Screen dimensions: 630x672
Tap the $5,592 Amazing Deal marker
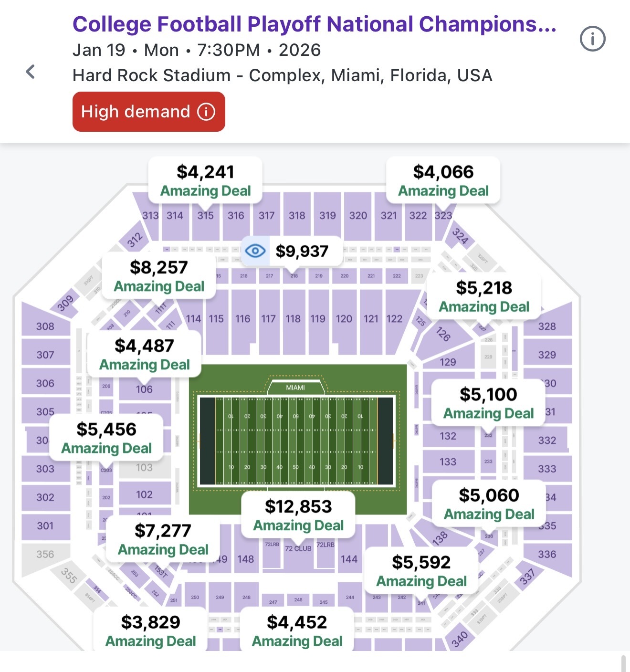421,571
